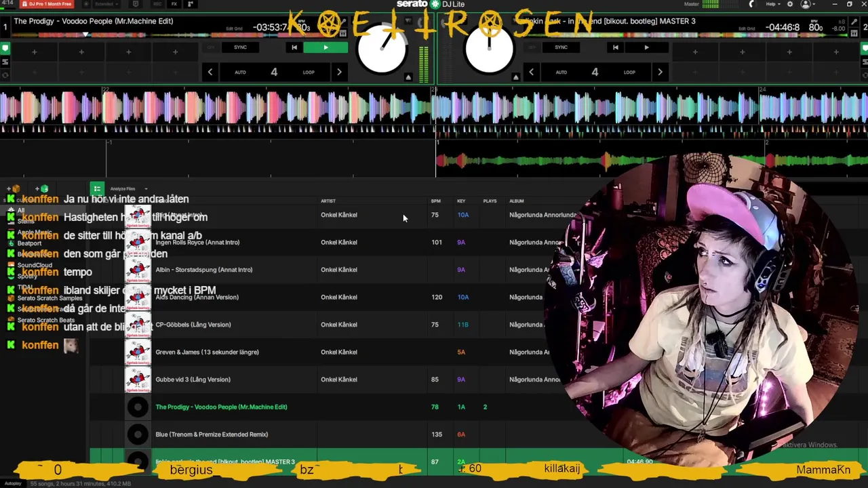Sort library by KEY column
868x488 pixels.
[461, 201]
